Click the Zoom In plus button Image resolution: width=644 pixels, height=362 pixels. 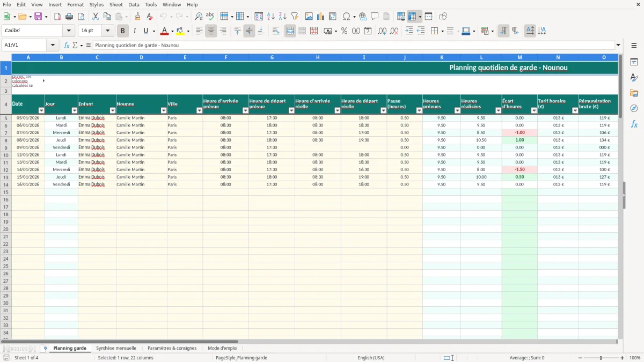623,358
